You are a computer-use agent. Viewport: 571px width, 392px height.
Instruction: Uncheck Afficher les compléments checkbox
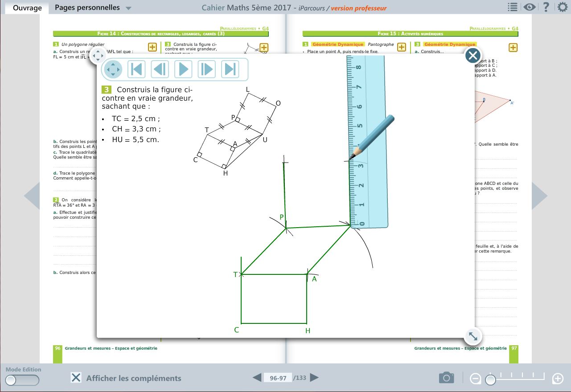pos(76,378)
